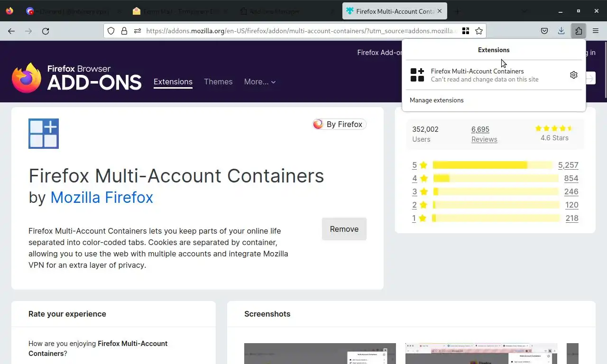Image resolution: width=607 pixels, height=364 pixels.
Task: Close the Extensions toolbar panel button
Action: [x=579, y=31]
